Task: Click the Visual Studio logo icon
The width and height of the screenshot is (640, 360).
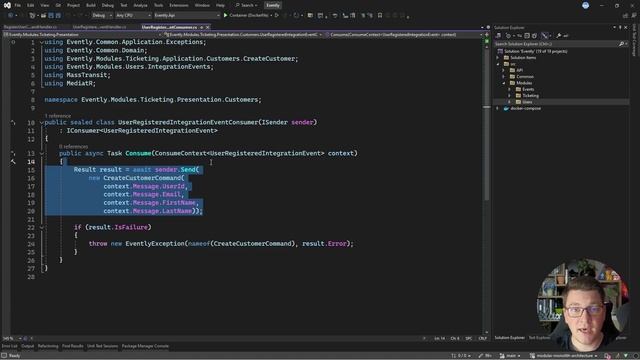Action: pyautogui.click(x=7, y=5)
